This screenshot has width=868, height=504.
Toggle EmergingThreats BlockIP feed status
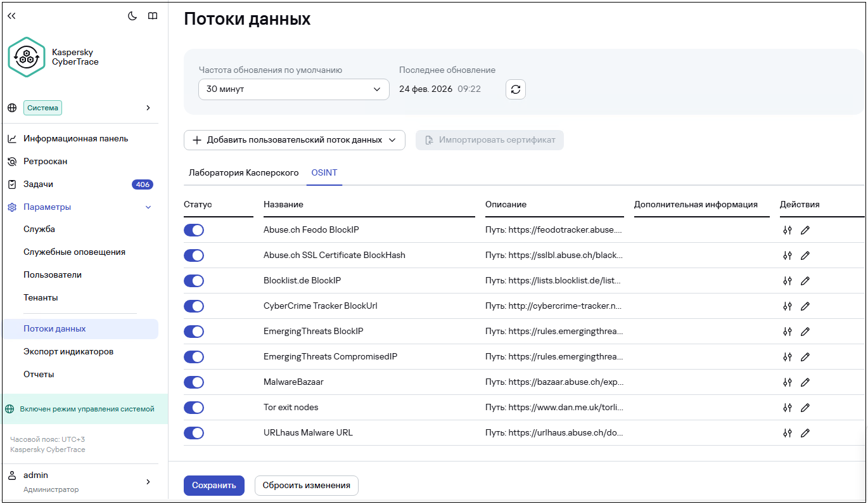194,332
